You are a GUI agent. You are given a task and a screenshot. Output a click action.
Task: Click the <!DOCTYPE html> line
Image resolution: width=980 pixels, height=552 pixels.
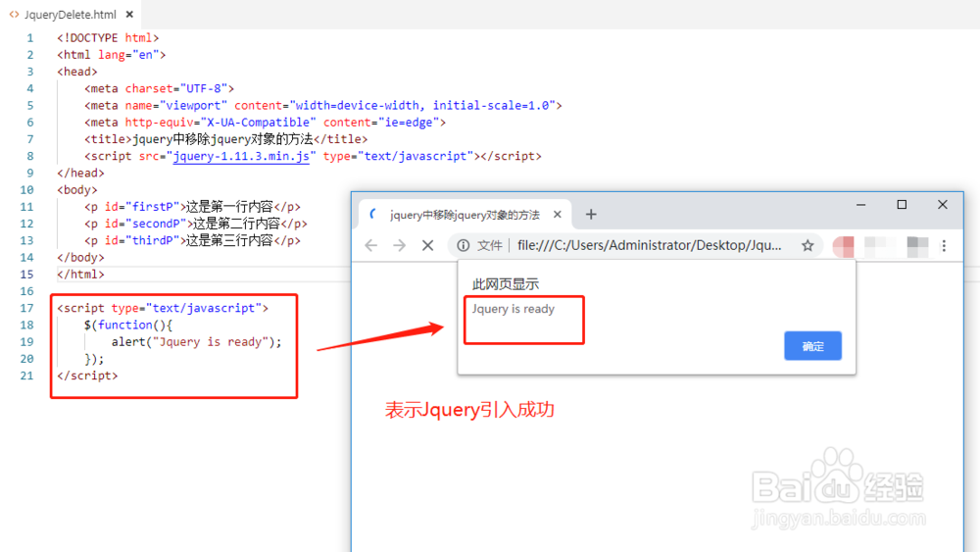108,38
